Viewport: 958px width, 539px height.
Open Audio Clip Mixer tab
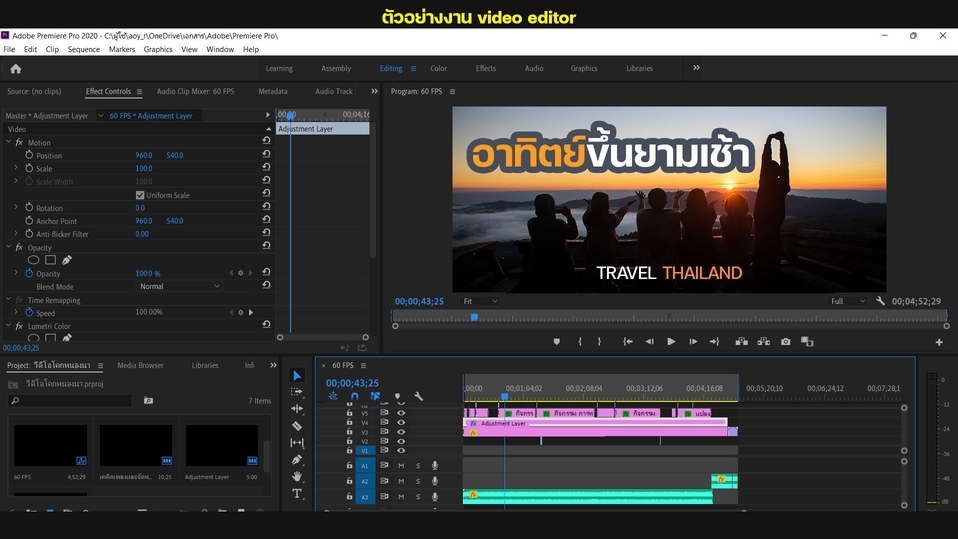(x=196, y=92)
